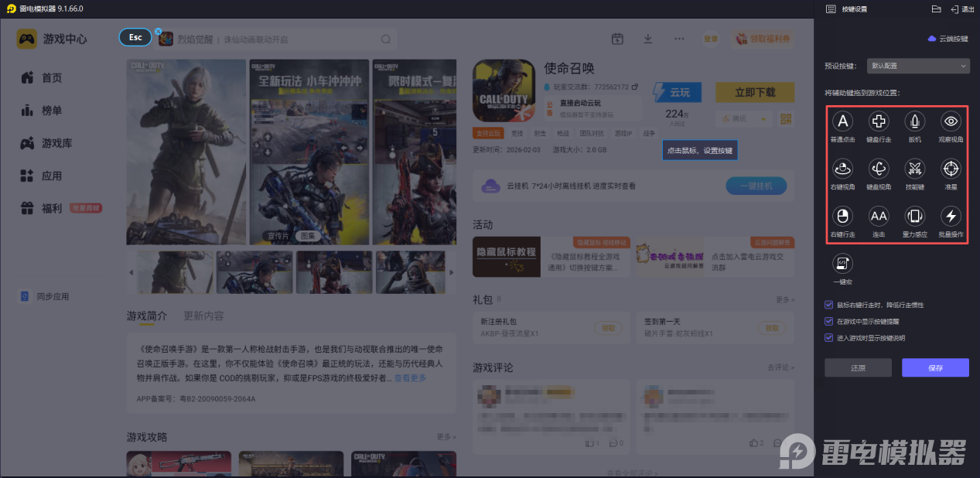Click the keyboard icon beside 按键设置

(x=831, y=9)
